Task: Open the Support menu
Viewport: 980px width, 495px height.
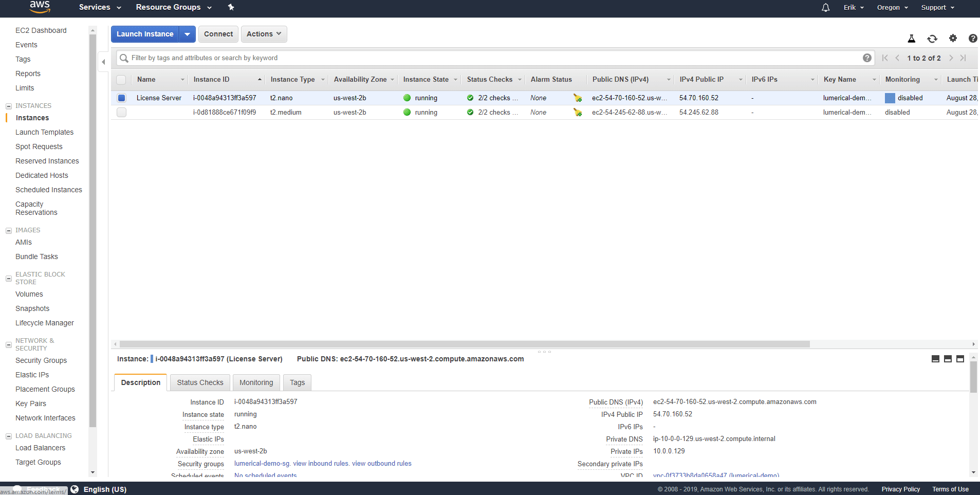Action: pos(937,7)
